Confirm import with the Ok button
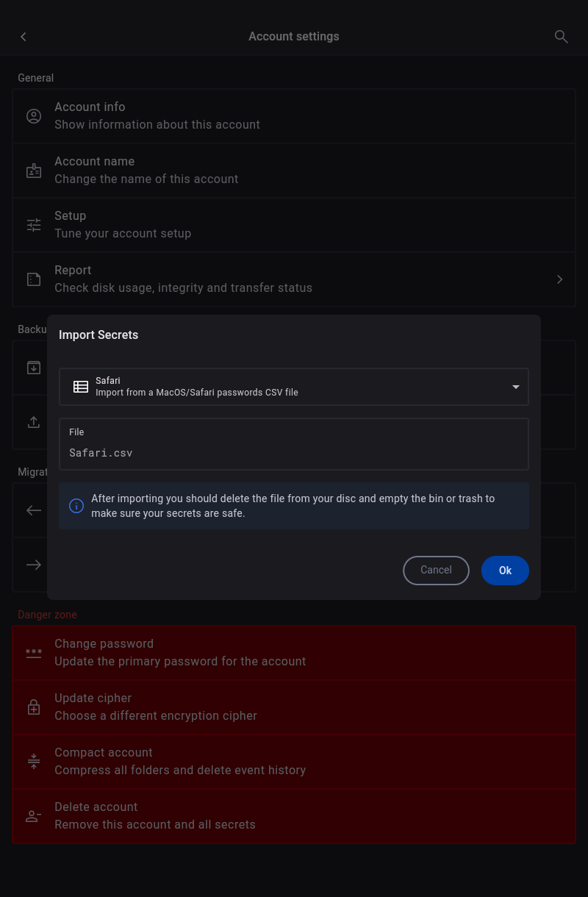The image size is (588, 897). click(505, 571)
